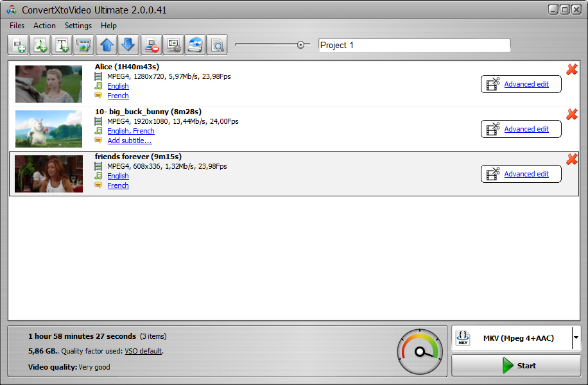Open the picture edit toolbar icon
The image size is (588, 385).
[83, 45]
